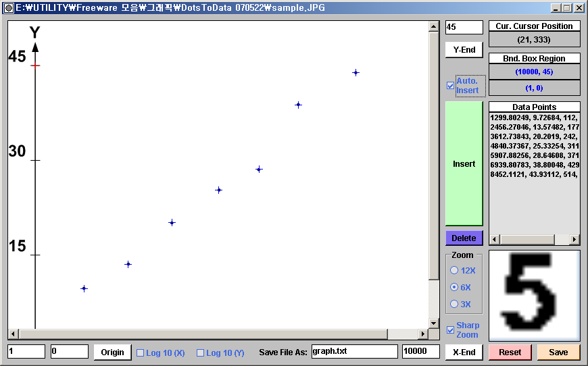Click the origin Y value field showing 0
Image resolution: width=588 pixels, height=366 pixels.
coord(70,352)
